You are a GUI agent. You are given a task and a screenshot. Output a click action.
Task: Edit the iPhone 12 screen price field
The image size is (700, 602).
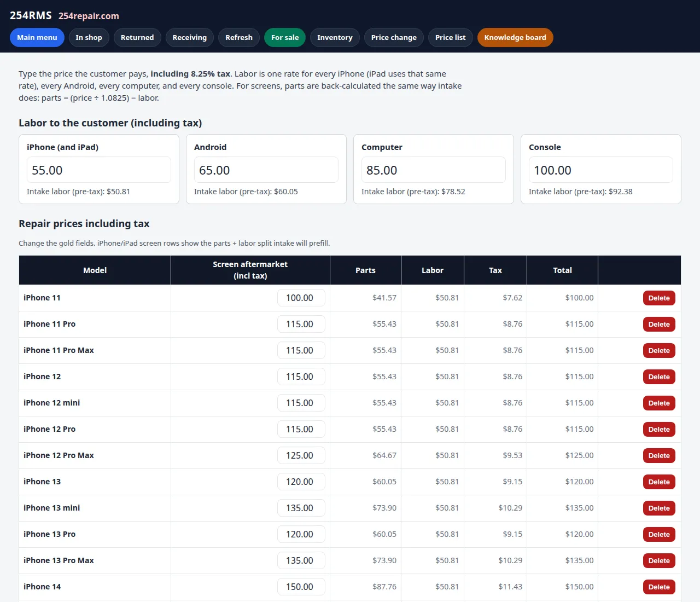[301, 377]
